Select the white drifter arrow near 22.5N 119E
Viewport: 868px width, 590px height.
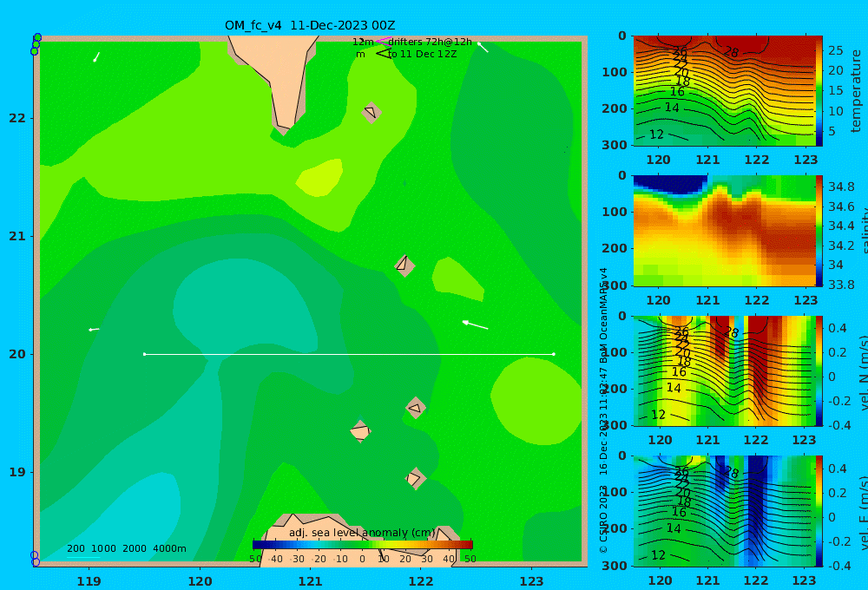tap(96, 57)
